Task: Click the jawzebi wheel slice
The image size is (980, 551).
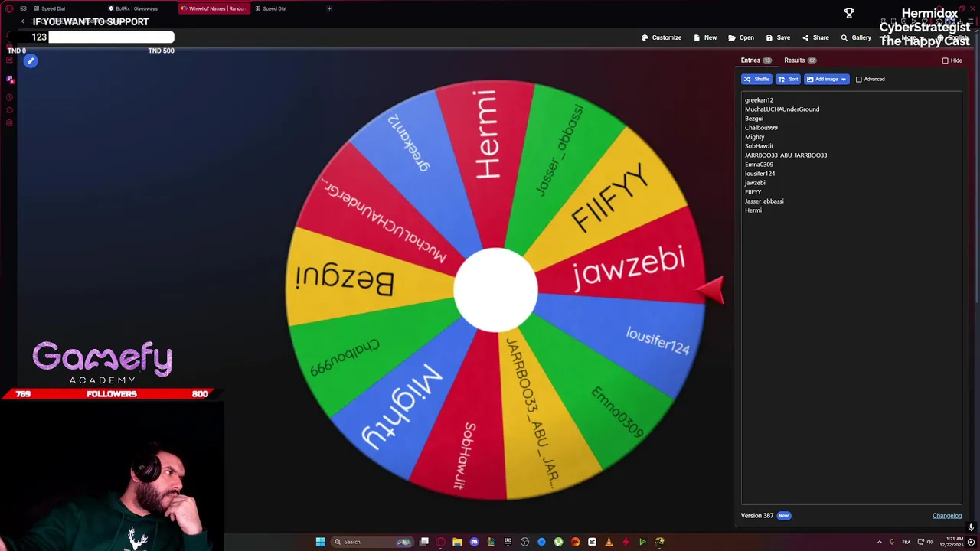Action: (x=628, y=266)
